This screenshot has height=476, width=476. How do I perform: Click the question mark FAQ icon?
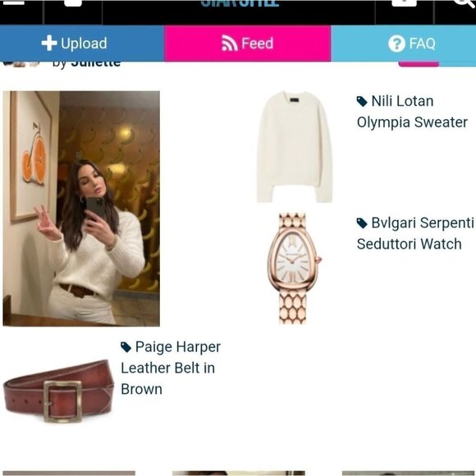tap(396, 43)
